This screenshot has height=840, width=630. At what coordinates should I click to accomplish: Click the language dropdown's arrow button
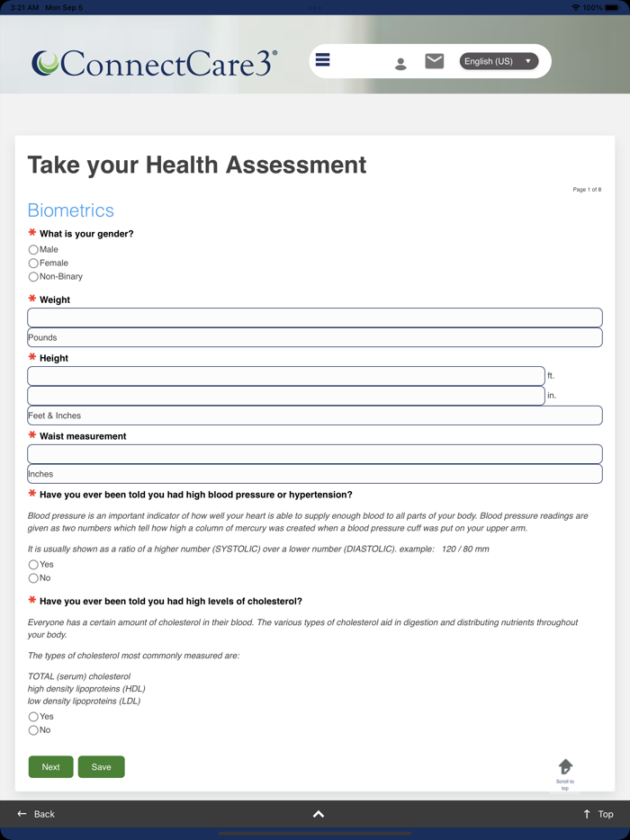pos(526,60)
